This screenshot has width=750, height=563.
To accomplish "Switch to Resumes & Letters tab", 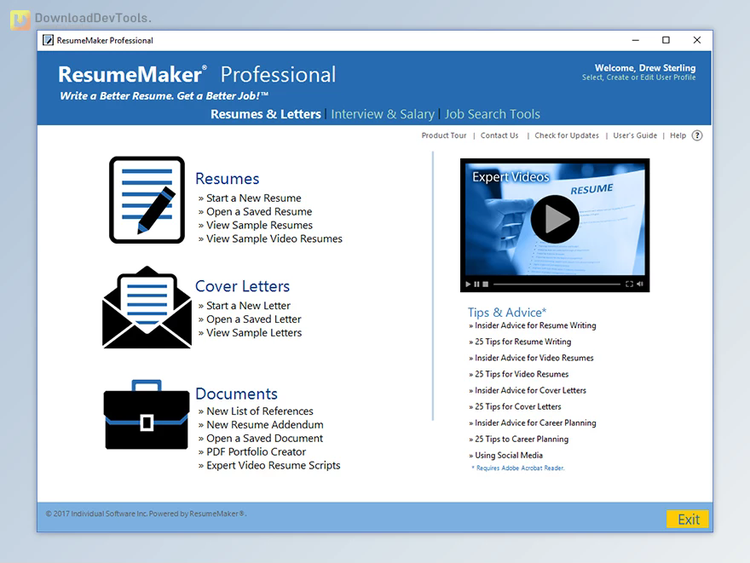I will click(x=266, y=114).
